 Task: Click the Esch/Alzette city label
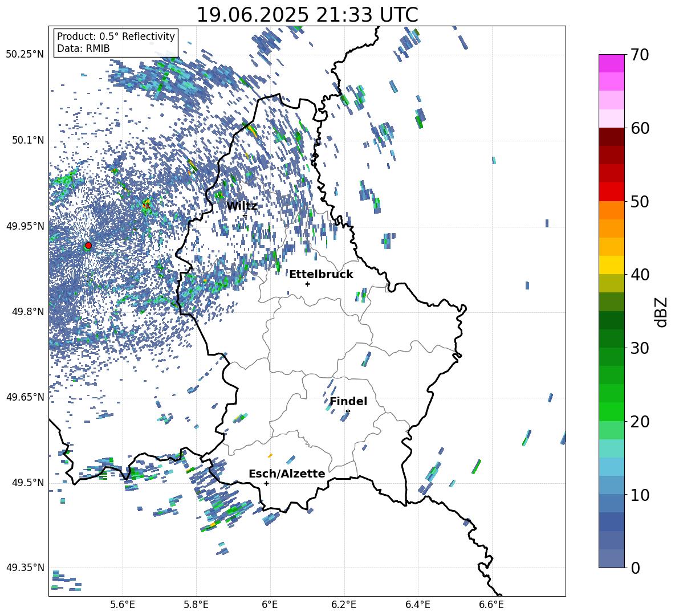(x=287, y=474)
